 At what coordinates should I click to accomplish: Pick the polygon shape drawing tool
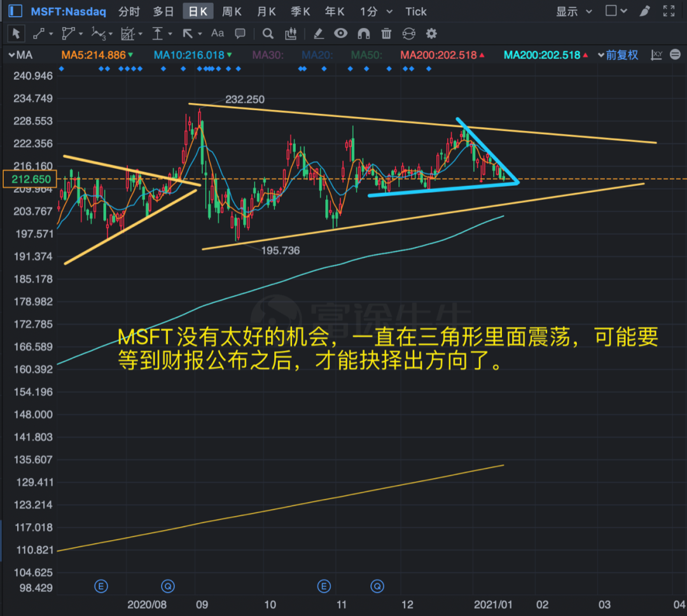[x=68, y=34]
